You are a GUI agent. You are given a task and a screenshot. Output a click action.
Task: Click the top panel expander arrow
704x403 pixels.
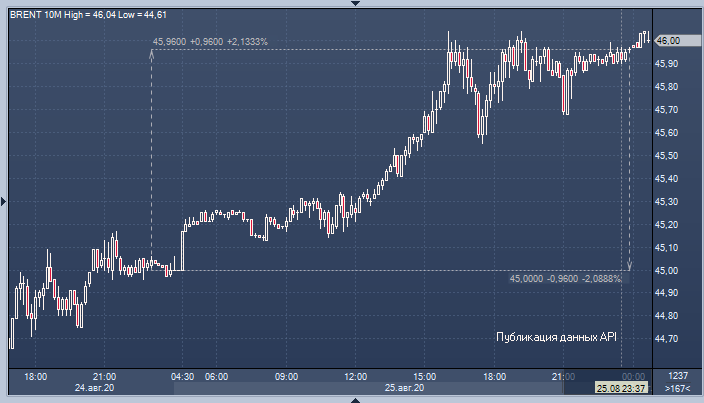(352, 4)
